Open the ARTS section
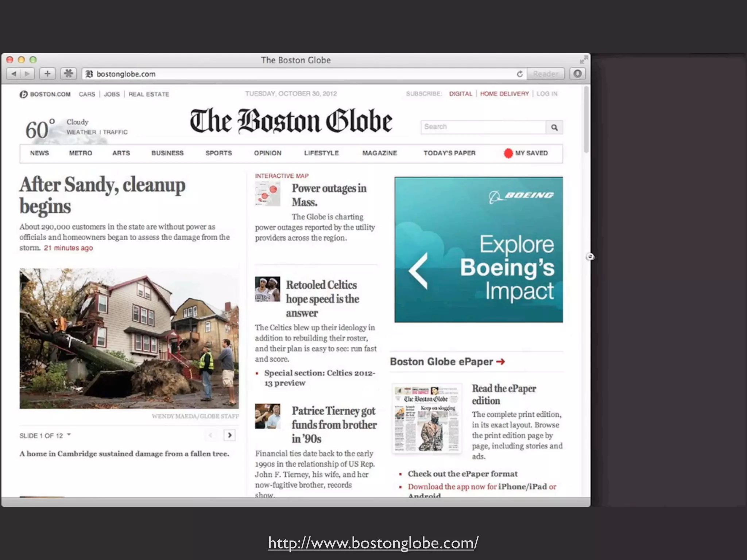The image size is (747, 560). pos(121,153)
